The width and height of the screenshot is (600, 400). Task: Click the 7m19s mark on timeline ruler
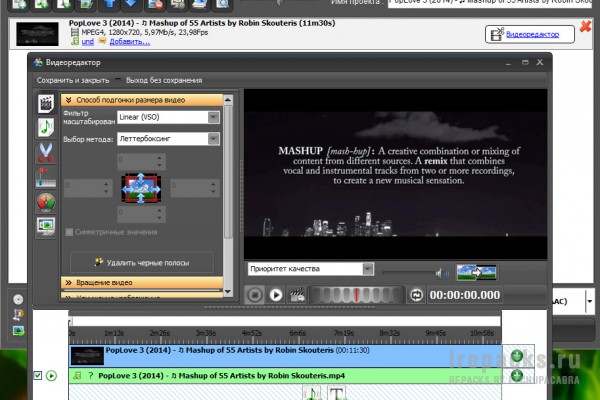click(344, 333)
